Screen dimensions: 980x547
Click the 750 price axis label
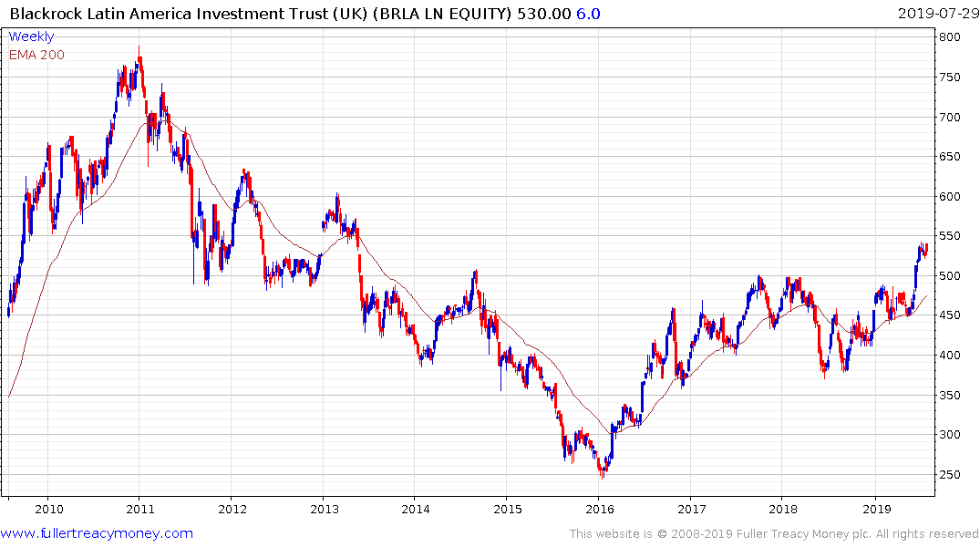click(x=950, y=77)
